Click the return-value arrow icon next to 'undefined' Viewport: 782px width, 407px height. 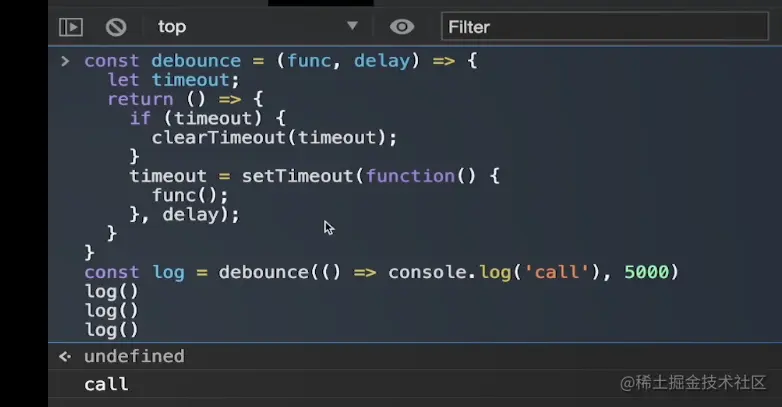click(65, 356)
